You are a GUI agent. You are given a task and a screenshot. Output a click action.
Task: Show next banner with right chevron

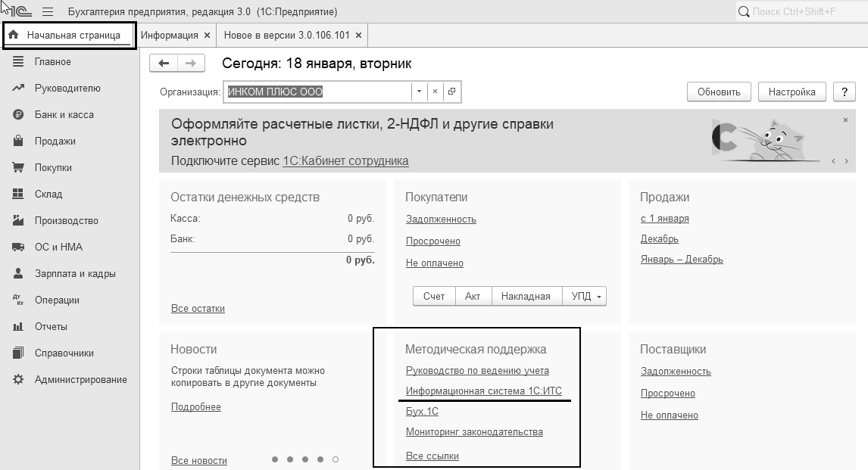846,161
